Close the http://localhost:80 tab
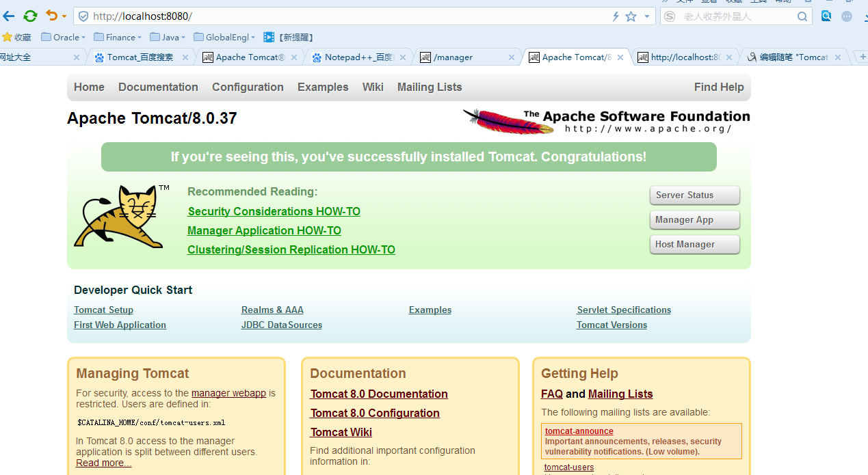The image size is (868, 475). pos(729,57)
